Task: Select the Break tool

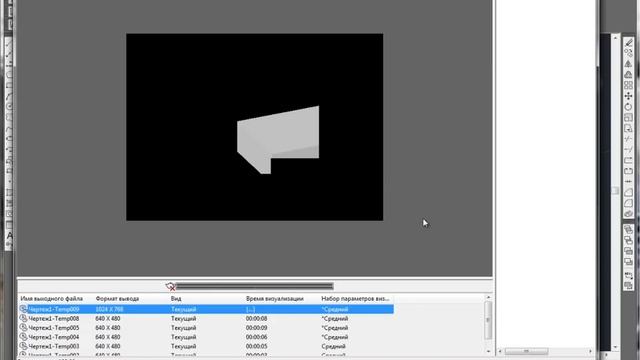Action: point(629,171)
